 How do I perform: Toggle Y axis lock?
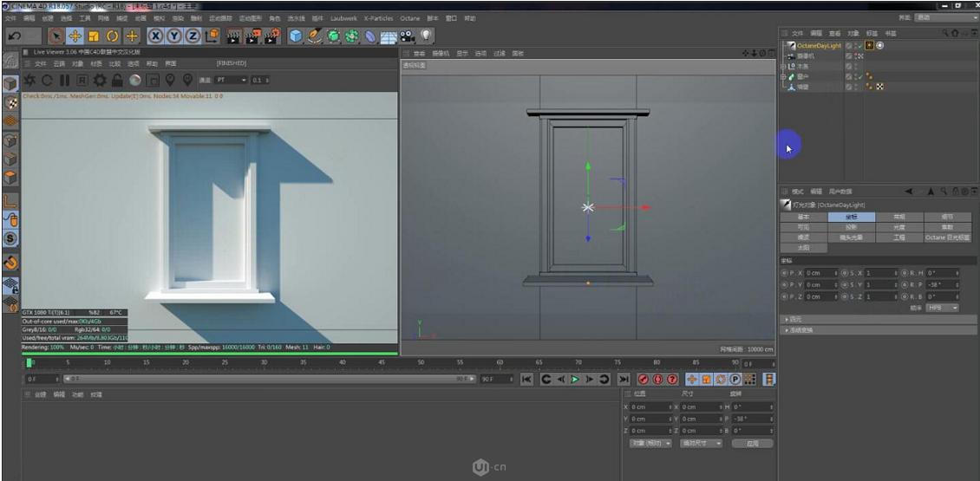pos(174,36)
